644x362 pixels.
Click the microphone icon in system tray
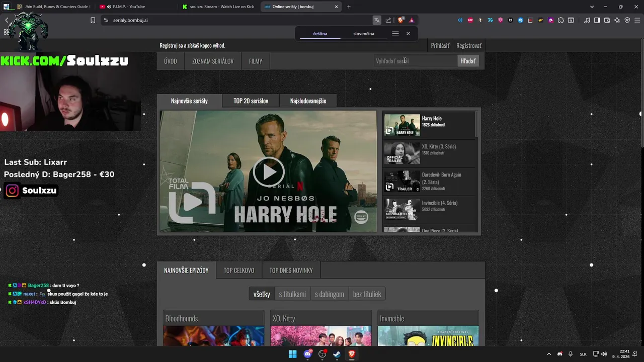[571, 354]
